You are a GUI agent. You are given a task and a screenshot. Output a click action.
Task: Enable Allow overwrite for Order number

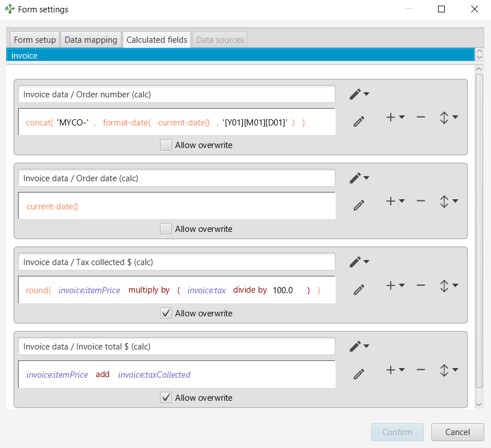pos(166,145)
